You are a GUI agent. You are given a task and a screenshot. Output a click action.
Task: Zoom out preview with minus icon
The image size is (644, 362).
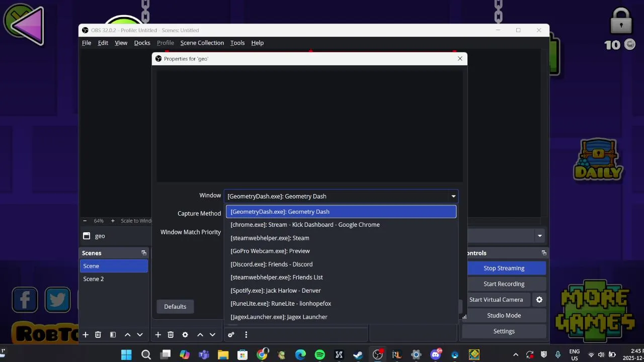coord(85,221)
